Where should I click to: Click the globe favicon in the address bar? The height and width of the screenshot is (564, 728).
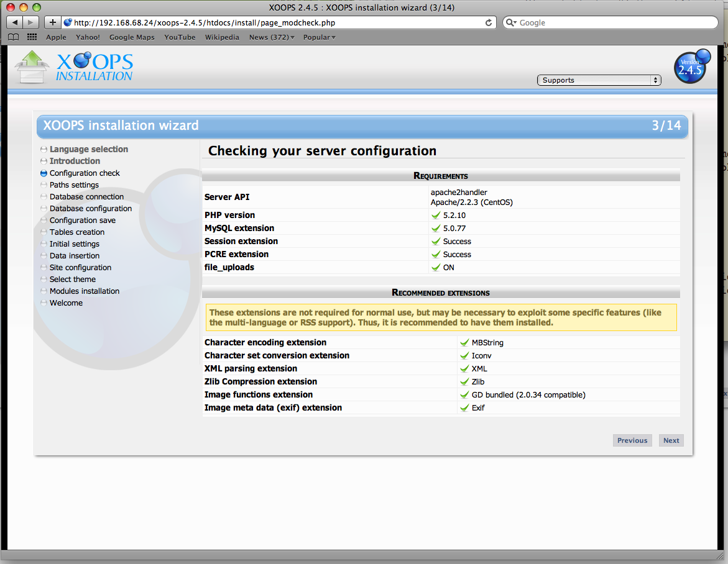68,22
